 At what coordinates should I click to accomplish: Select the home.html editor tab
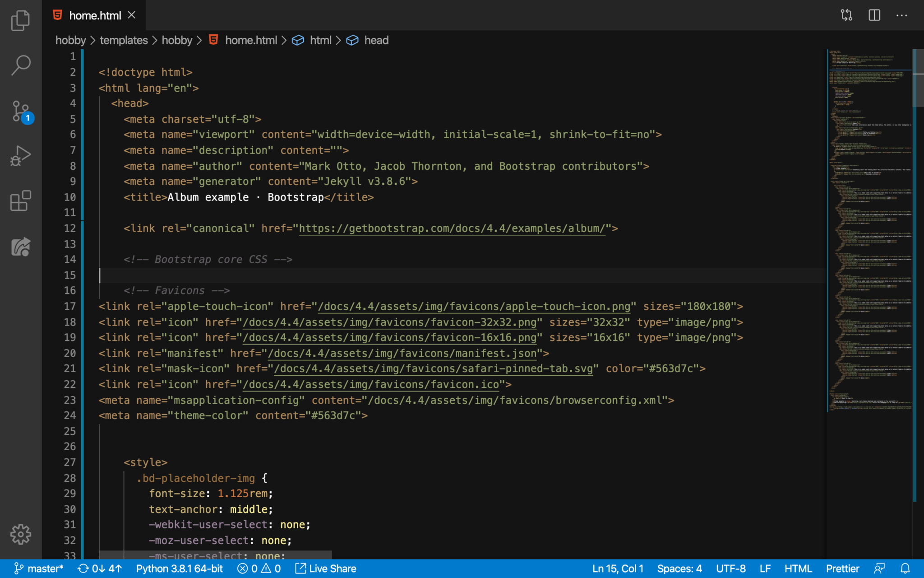pos(95,15)
